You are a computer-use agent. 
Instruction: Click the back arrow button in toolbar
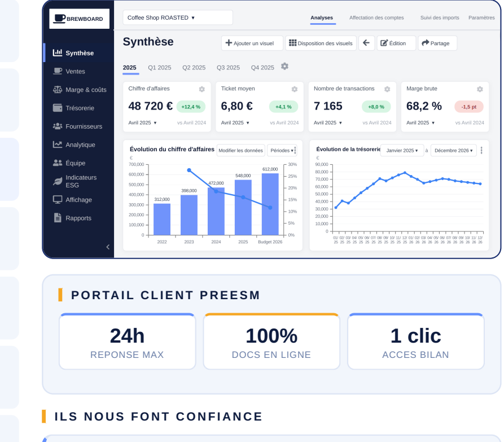[366, 43]
